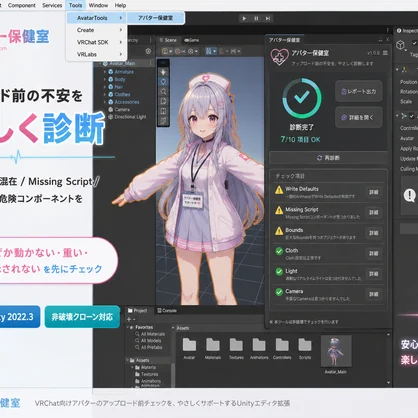Expand the Hair hierarchy item
Image resolution: width=418 pixels, height=418 pixels.
coord(105,87)
